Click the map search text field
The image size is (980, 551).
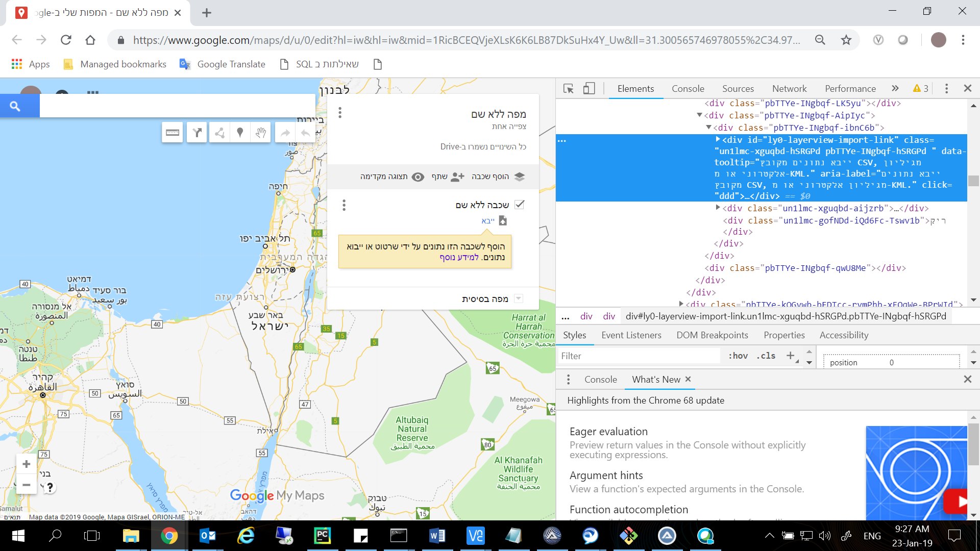pos(178,106)
